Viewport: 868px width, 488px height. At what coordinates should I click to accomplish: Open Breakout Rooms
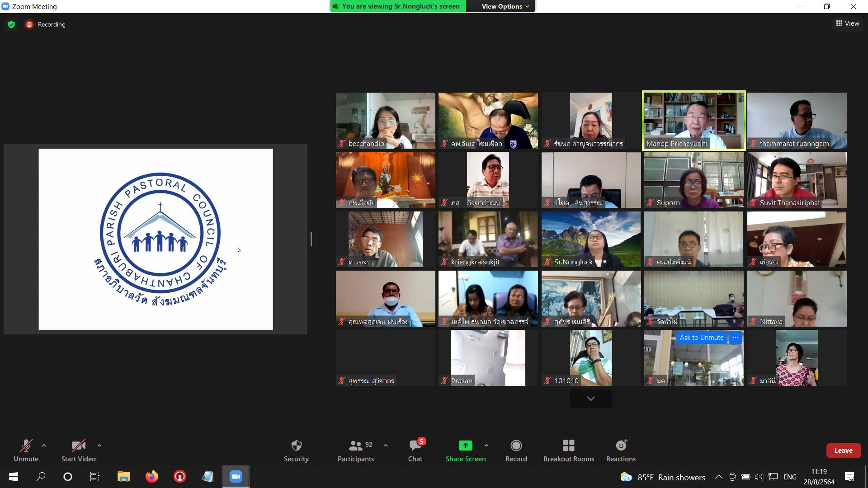tap(568, 450)
